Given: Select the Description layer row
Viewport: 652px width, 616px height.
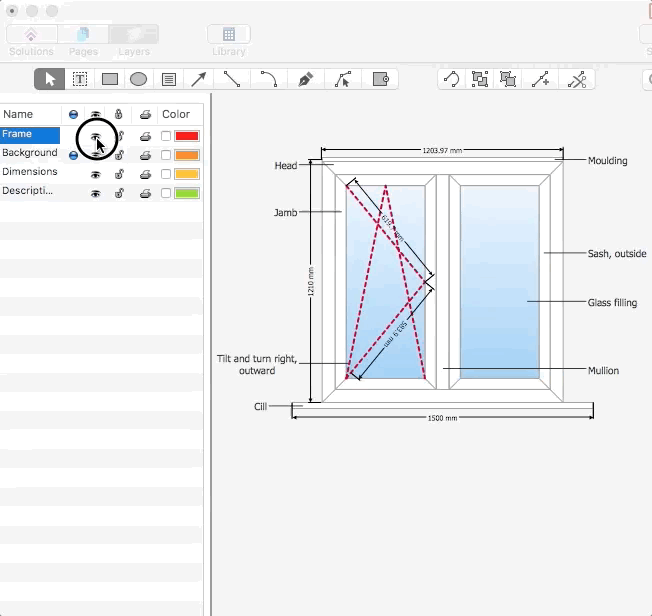Looking at the screenshot, I should (29, 191).
